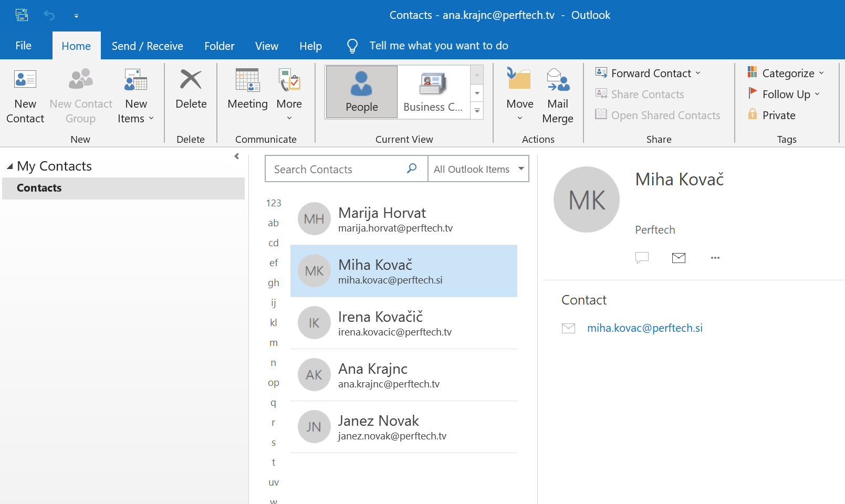Screen dimensions: 845x504
Task: Jump to contacts under 'cd'
Action: 274,243
